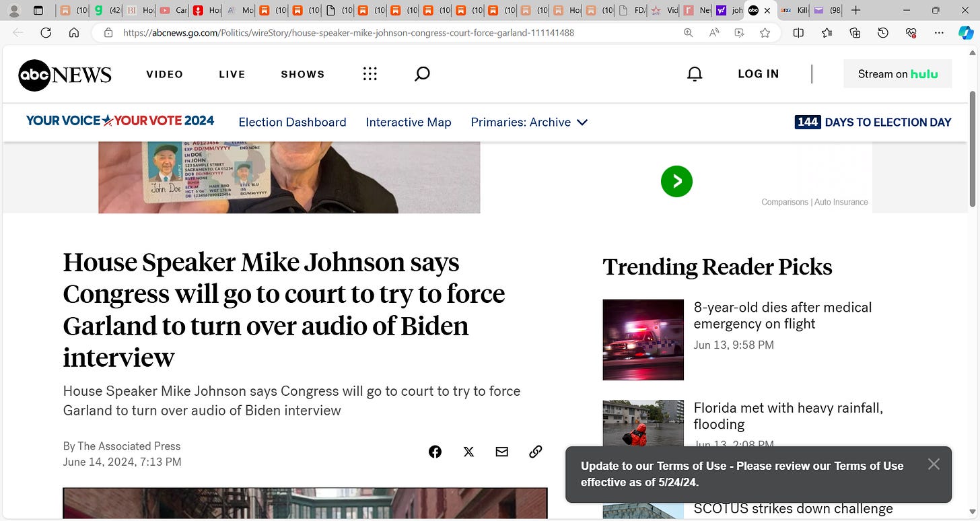
Task: Open the apps grid menu icon
Action: 370,74
